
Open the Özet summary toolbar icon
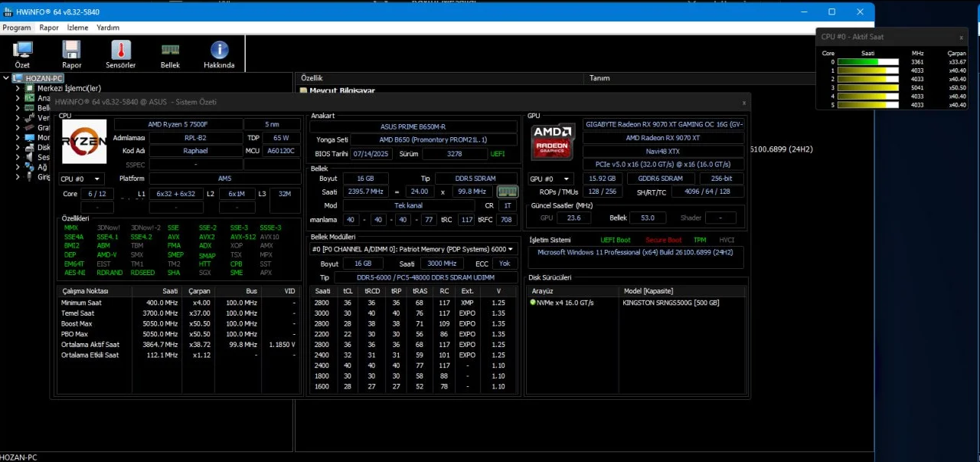(x=22, y=54)
